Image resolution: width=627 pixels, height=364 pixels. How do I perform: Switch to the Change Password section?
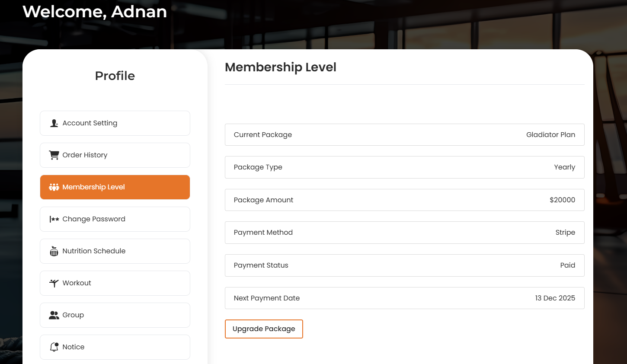(115, 219)
